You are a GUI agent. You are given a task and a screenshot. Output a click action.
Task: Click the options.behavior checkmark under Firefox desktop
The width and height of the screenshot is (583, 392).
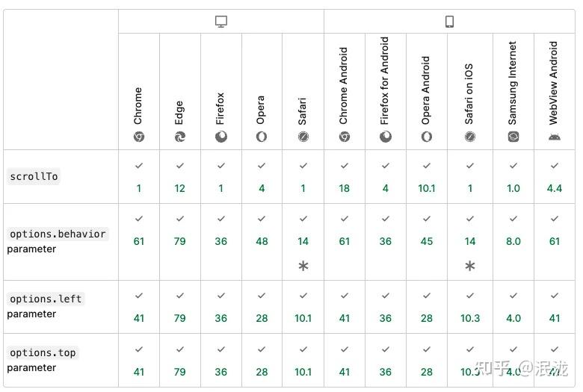point(220,219)
